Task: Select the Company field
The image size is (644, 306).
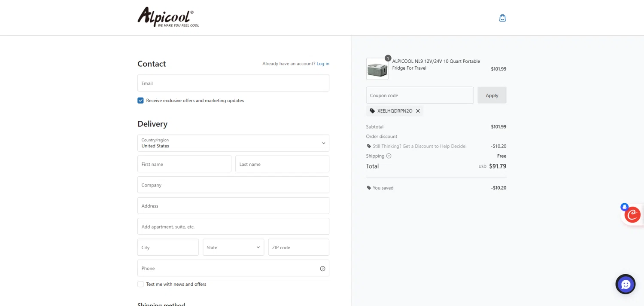Action: coord(233,185)
